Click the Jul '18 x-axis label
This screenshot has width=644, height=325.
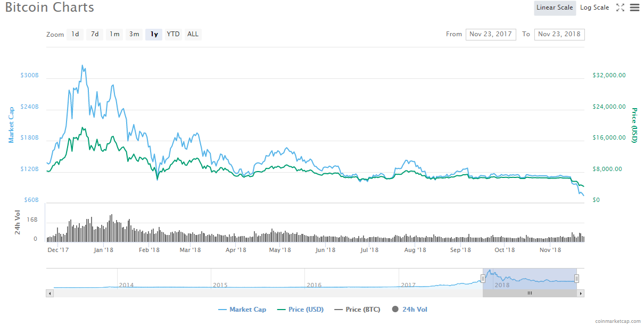tap(369, 250)
